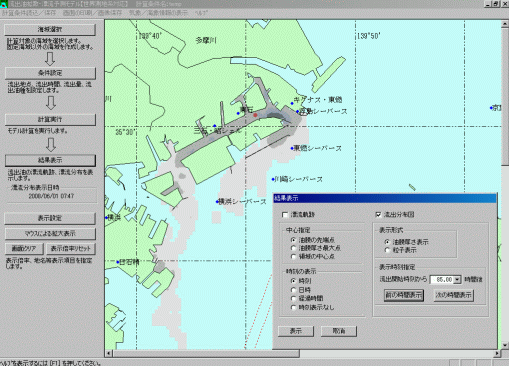Select the 粒子表示 radio option

point(387,250)
